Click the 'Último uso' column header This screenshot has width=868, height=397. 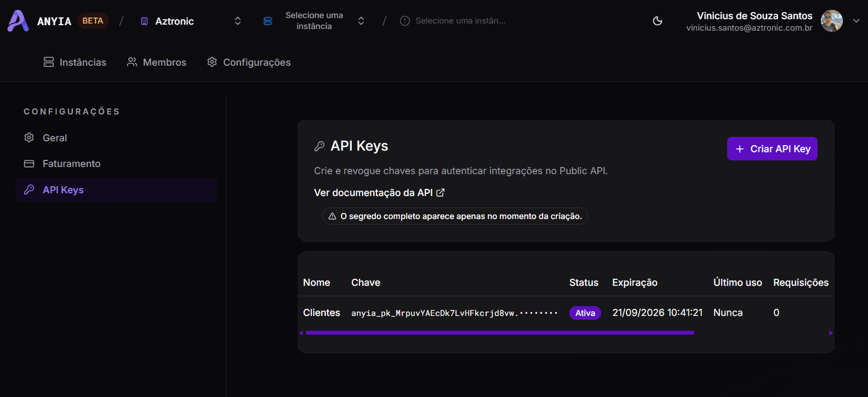pos(738,283)
